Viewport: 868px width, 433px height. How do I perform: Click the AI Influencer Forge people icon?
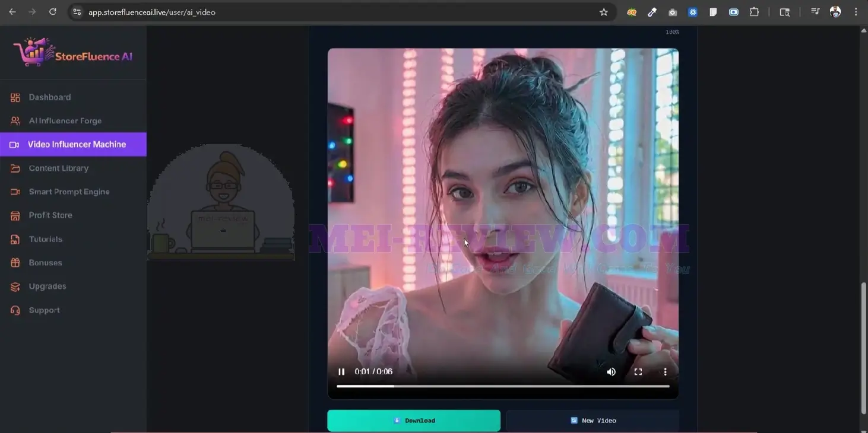click(x=15, y=121)
